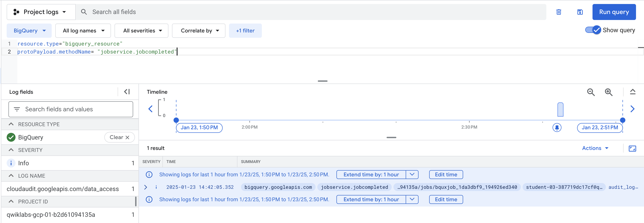Run the BigQuery log query
The image size is (644, 223).
pyautogui.click(x=614, y=12)
